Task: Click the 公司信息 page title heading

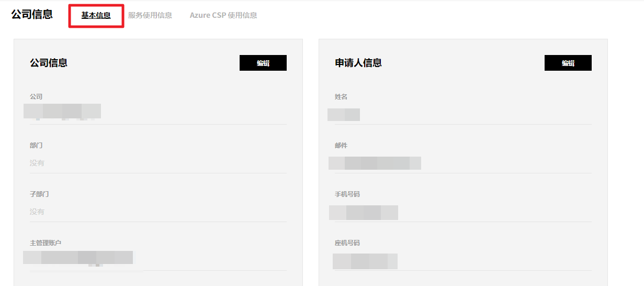Action: [x=32, y=15]
